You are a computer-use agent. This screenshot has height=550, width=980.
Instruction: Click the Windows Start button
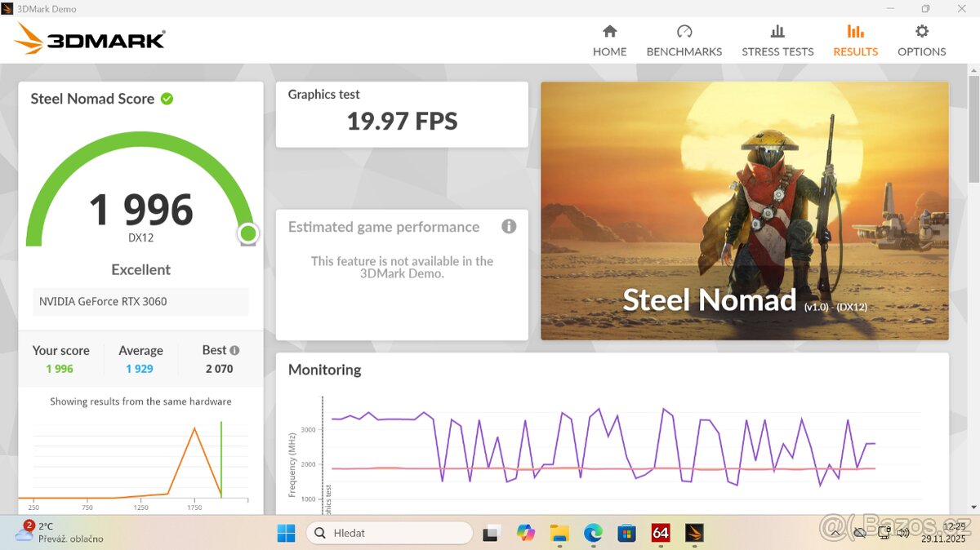coord(286,533)
